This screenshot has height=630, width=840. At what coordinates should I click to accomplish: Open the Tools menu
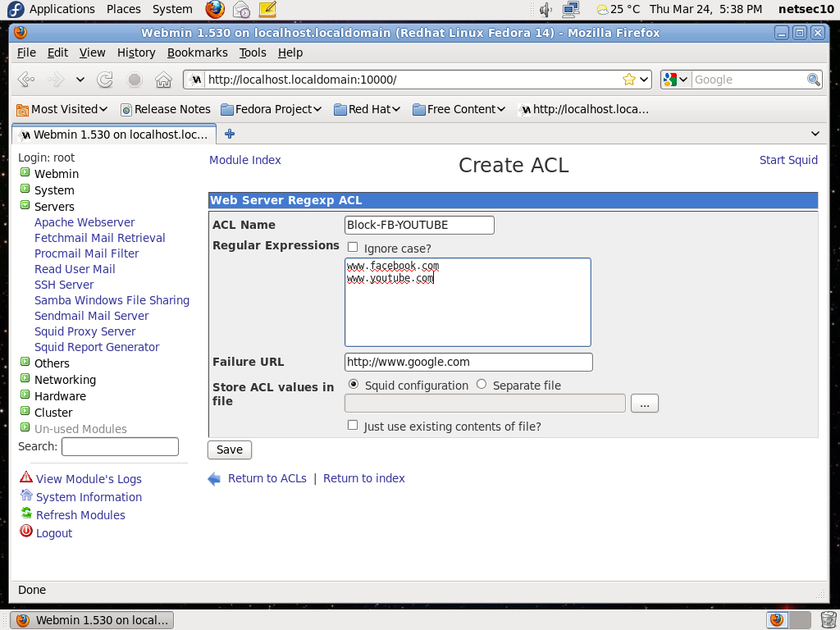pyautogui.click(x=253, y=52)
